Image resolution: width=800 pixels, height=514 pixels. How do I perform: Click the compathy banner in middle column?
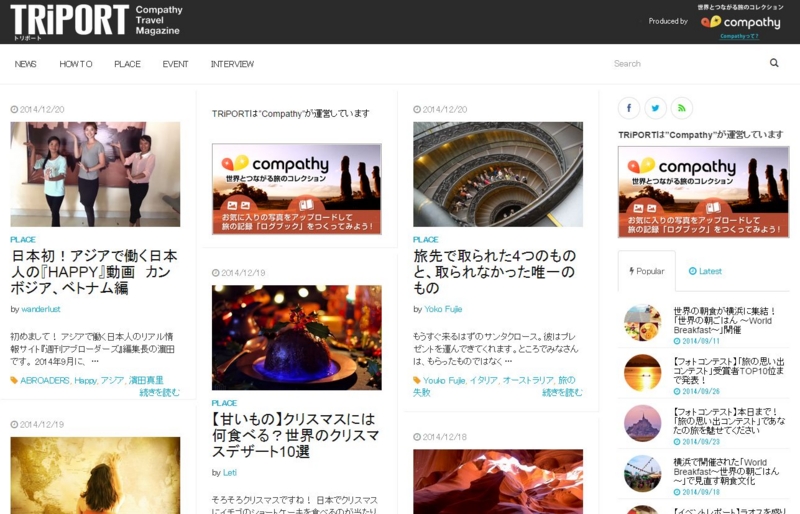click(x=296, y=189)
